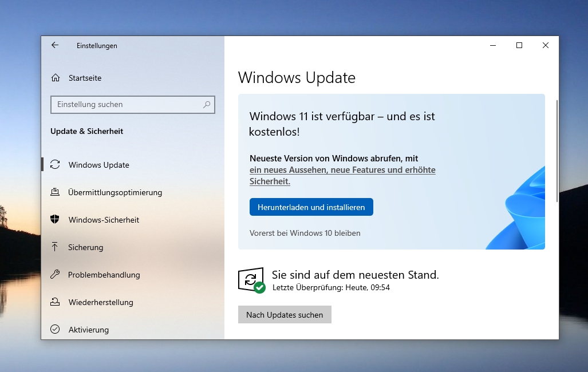Select the Aktivierung checkmark icon
This screenshot has height=372, width=588.
tap(55, 329)
